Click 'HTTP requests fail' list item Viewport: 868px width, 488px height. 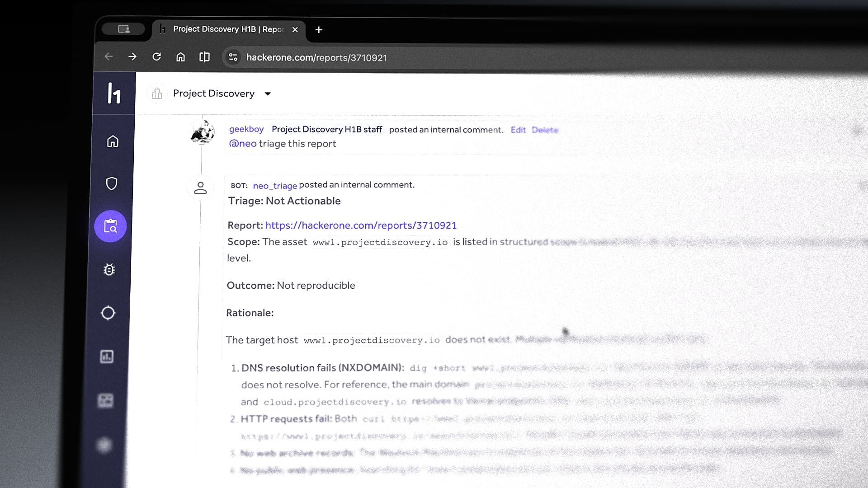click(286, 419)
